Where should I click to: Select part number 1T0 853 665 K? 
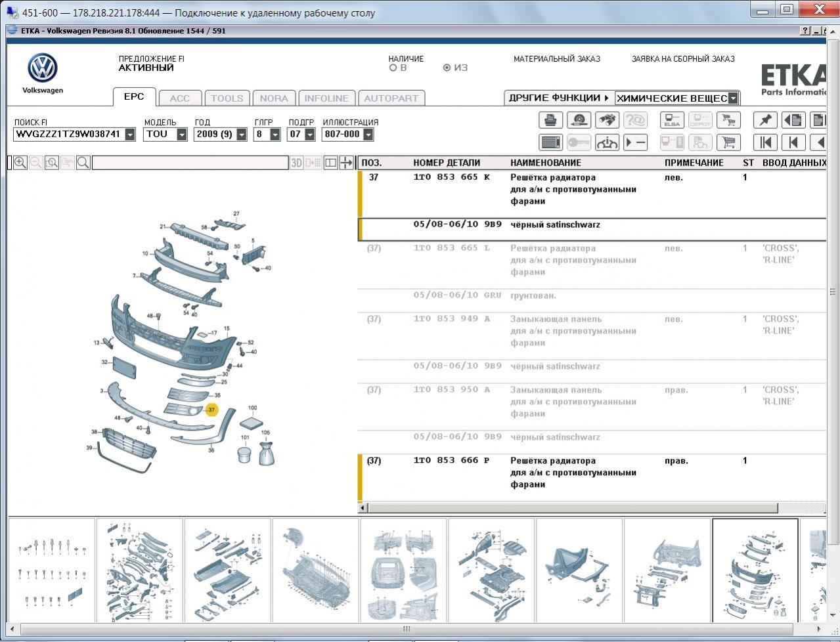tap(452, 177)
